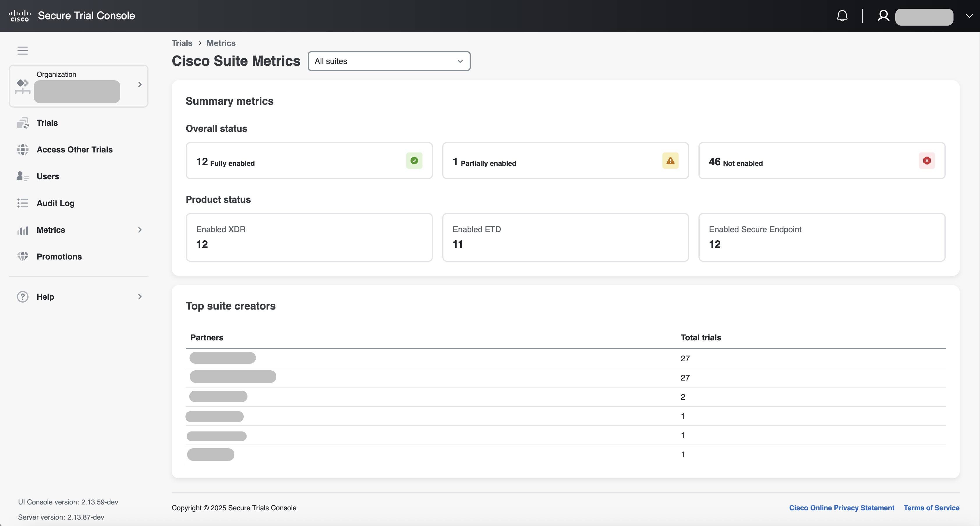Viewport: 980px width, 526px height.
Task: Click the Audit Log list icon
Action: click(23, 203)
